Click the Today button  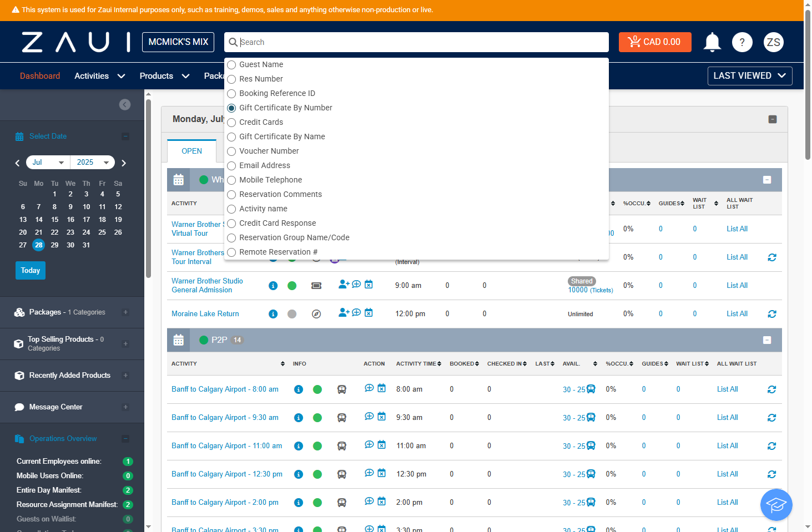coord(31,271)
